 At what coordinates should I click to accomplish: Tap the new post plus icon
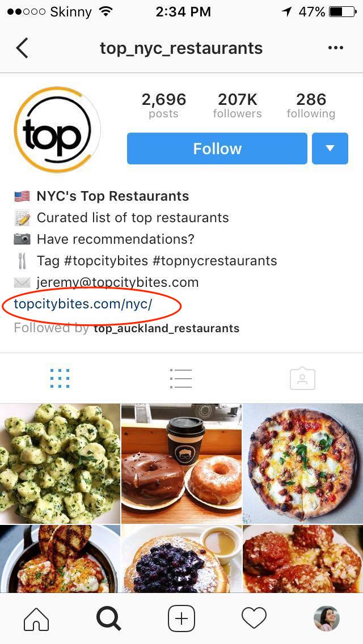pyautogui.click(x=181, y=618)
